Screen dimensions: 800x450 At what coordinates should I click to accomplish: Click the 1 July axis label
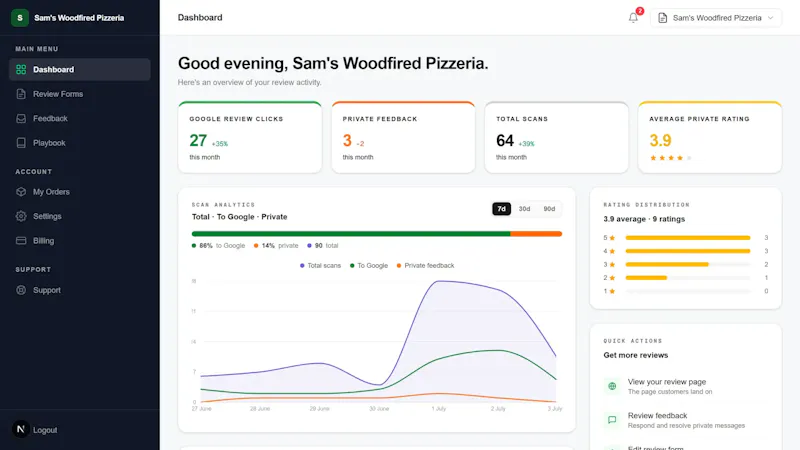point(439,409)
